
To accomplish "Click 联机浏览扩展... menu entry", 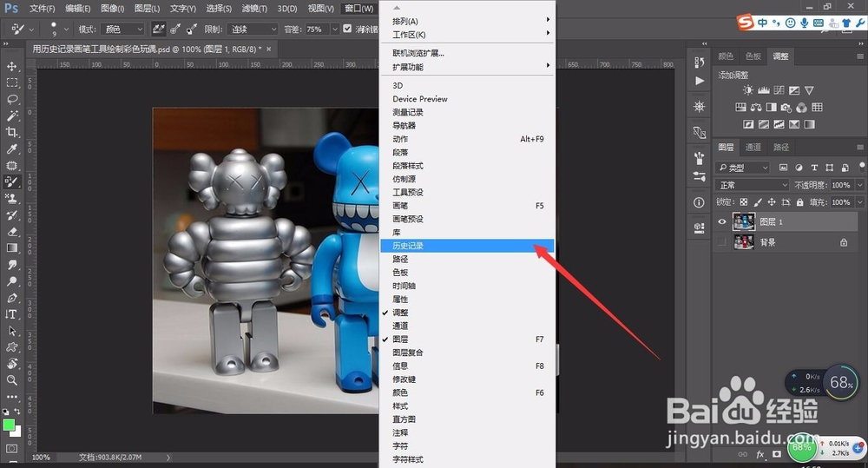I will point(418,53).
